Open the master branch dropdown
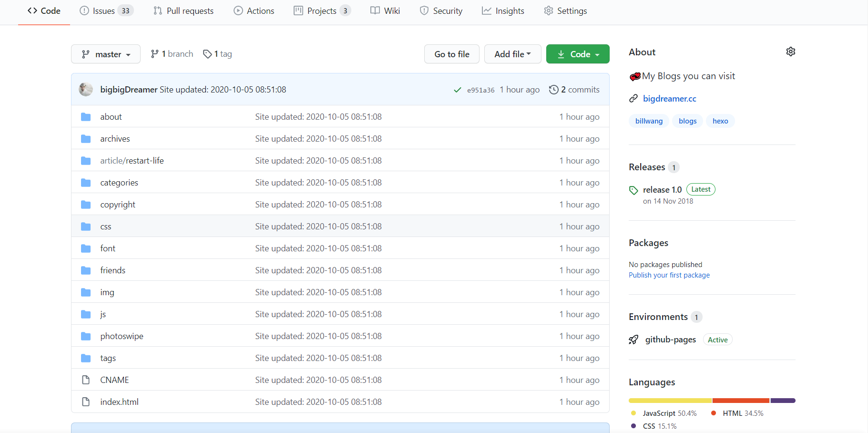 pyautogui.click(x=106, y=54)
